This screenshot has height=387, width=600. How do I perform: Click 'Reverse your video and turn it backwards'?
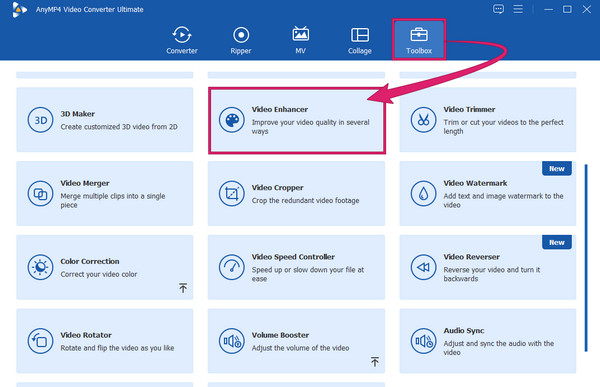(x=492, y=274)
